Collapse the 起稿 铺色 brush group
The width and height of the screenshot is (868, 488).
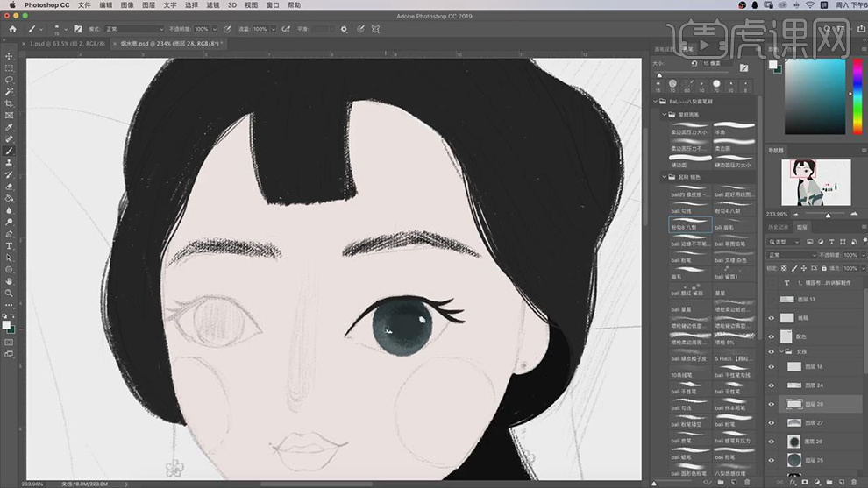(665, 177)
